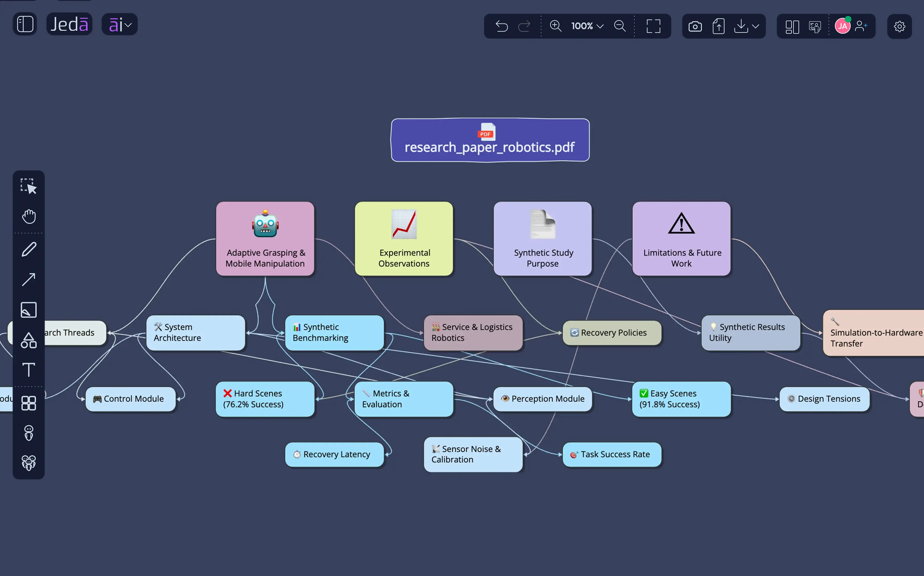Click the Task Success Rate node
The image size is (924, 576).
click(612, 455)
